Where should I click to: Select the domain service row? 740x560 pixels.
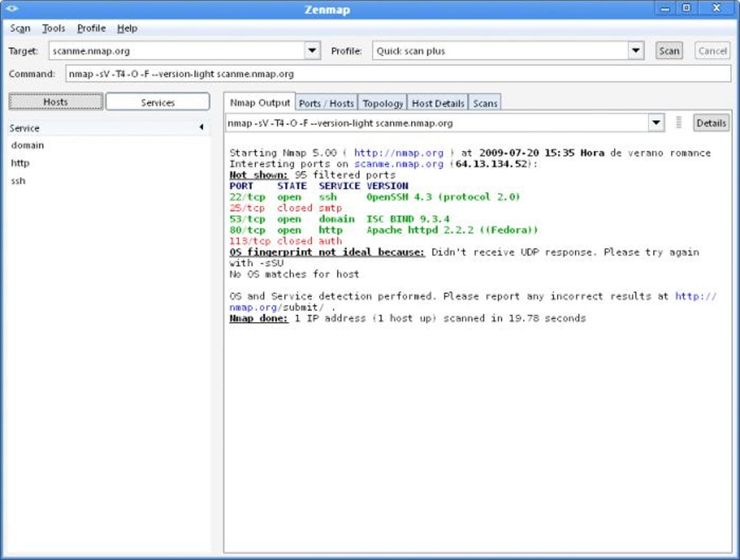[x=109, y=145]
